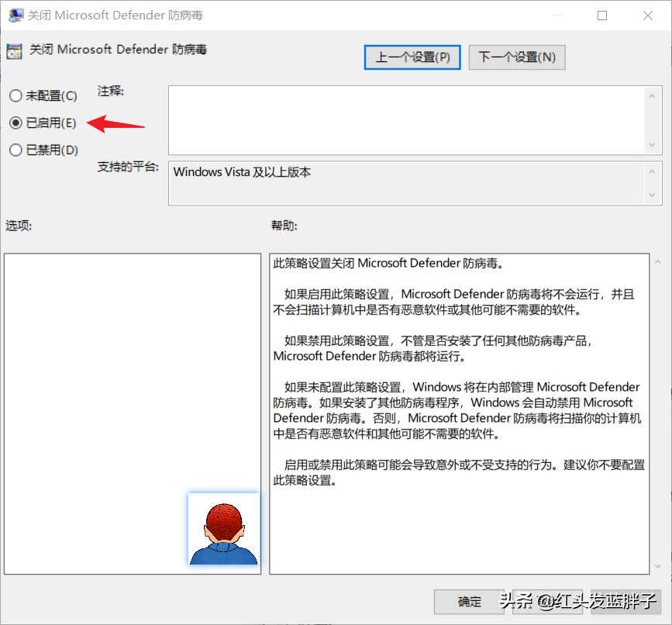The image size is (672, 625).
Task: Click heading '关闭 Microsoft Defender 防病毒' below title bar
Action: coord(118,50)
